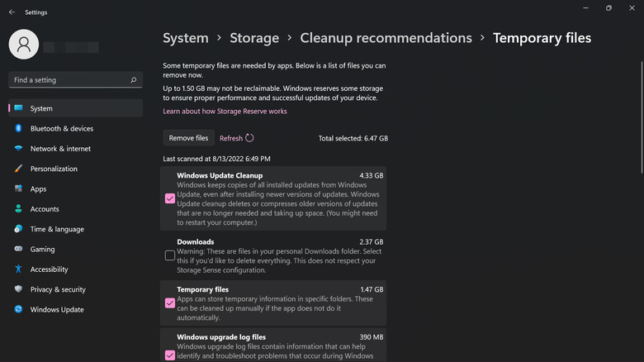644x362 pixels.
Task: Click the Network & internet wifi icon
Action: (x=18, y=149)
